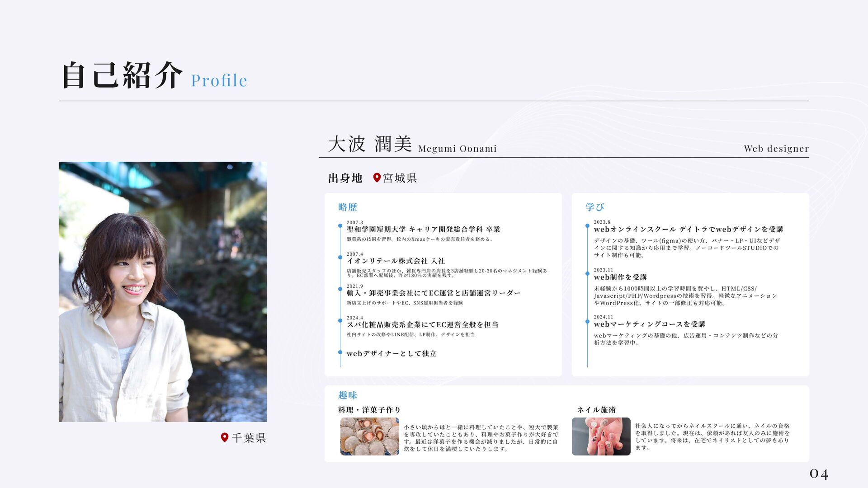This screenshot has width=868, height=488.
Task: Click the 2024.4 timeline dot in 略歴
Action: click(x=340, y=320)
